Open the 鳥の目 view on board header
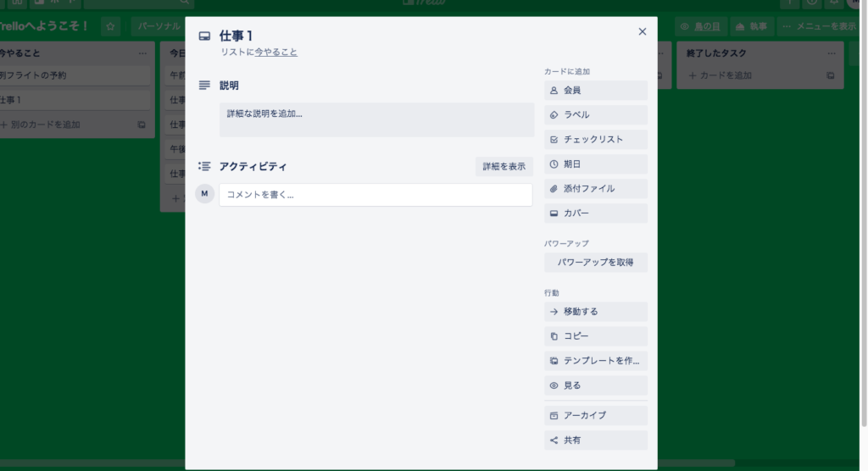This screenshot has width=868, height=471. [700, 26]
